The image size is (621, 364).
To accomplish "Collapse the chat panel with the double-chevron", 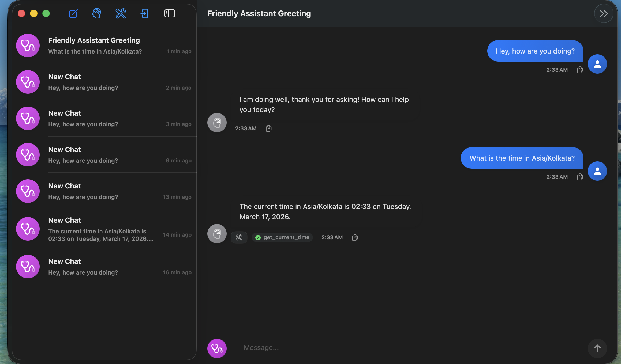I will [x=604, y=13].
